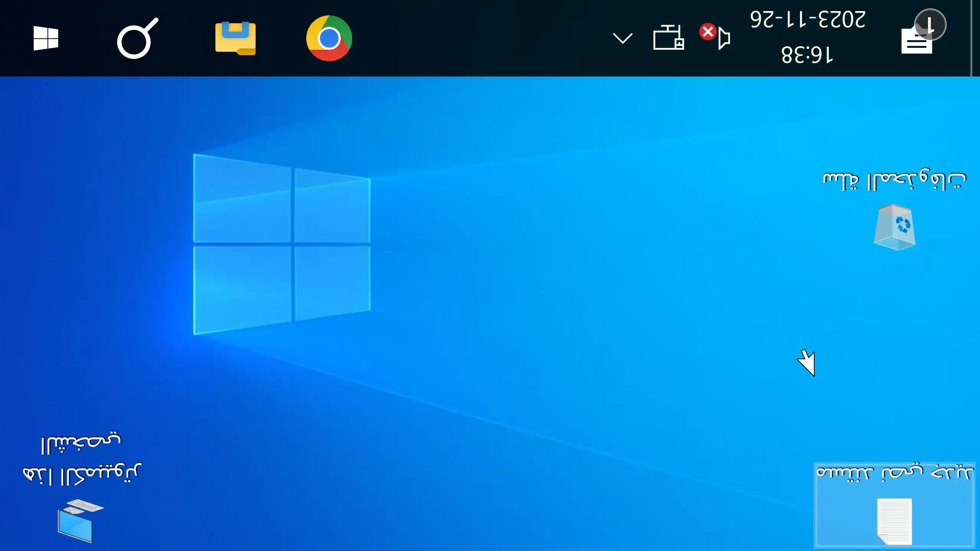
Task: Click the text document's Arabic name label
Action: click(x=894, y=473)
